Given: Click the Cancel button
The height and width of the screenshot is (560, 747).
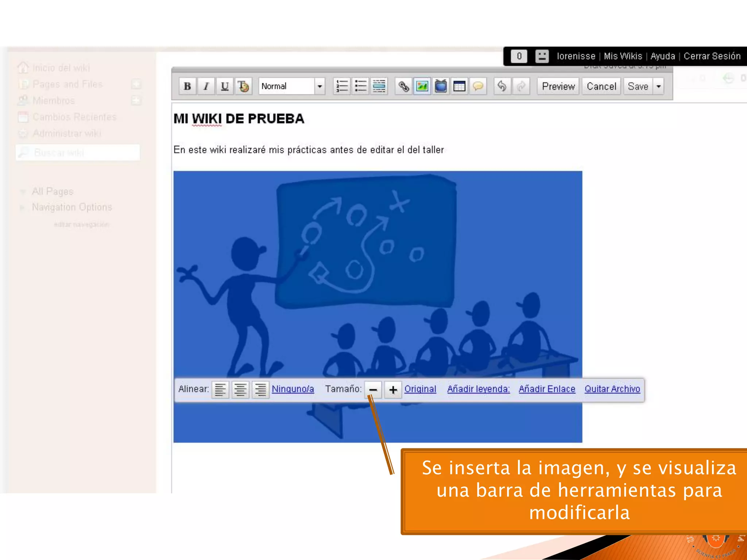Looking at the screenshot, I should (x=601, y=86).
